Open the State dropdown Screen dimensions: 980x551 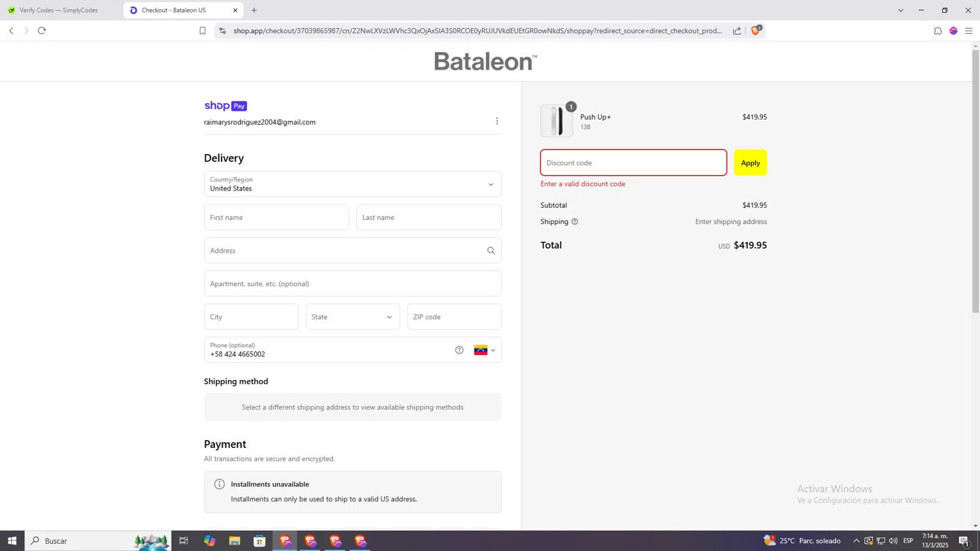coord(353,317)
